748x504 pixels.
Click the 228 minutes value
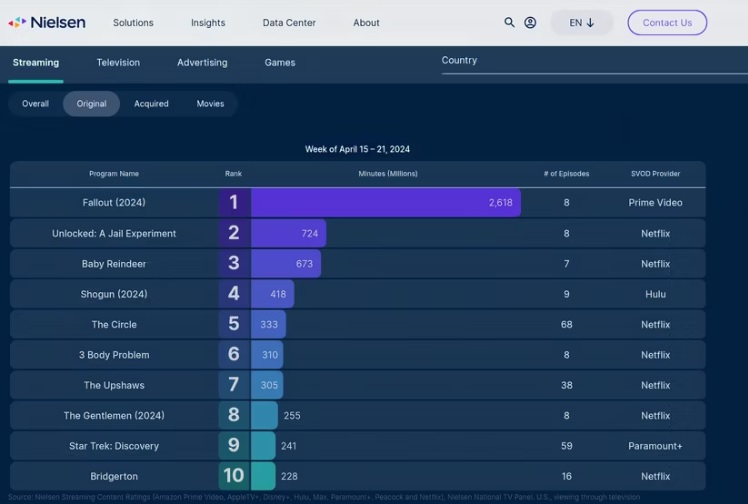289,476
